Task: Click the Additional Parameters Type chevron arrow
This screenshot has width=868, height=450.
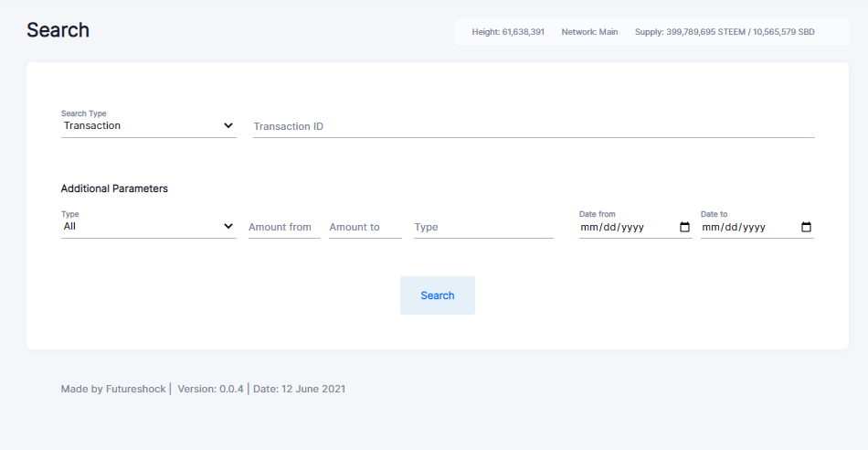Action: pyautogui.click(x=228, y=226)
